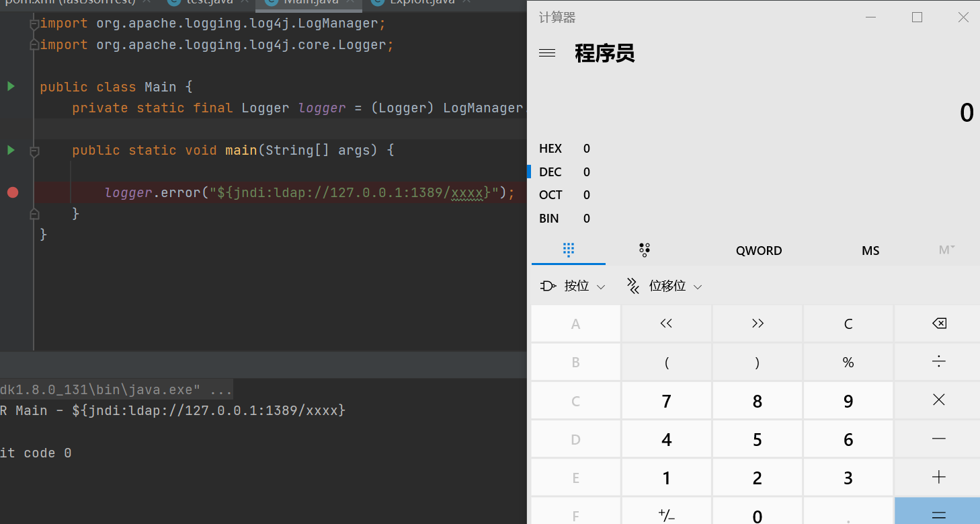
Task: Switch to bit toggling keypad
Action: pyautogui.click(x=644, y=250)
